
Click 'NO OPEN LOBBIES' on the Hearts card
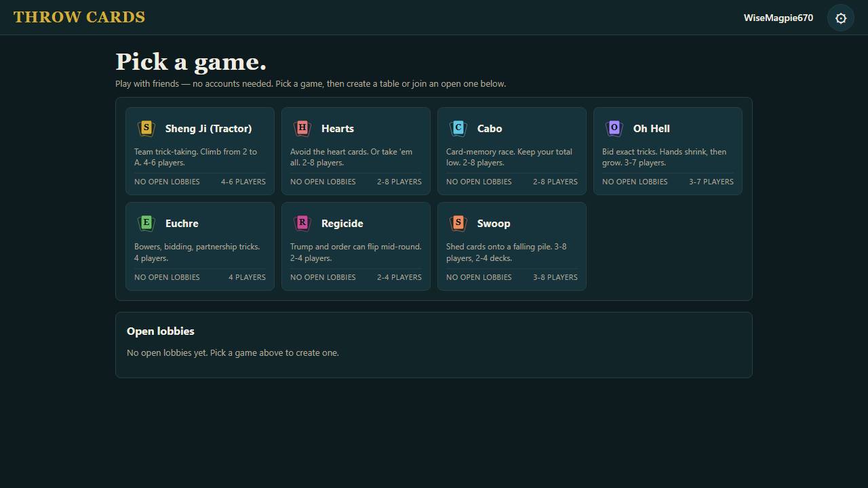(x=323, y=182)
